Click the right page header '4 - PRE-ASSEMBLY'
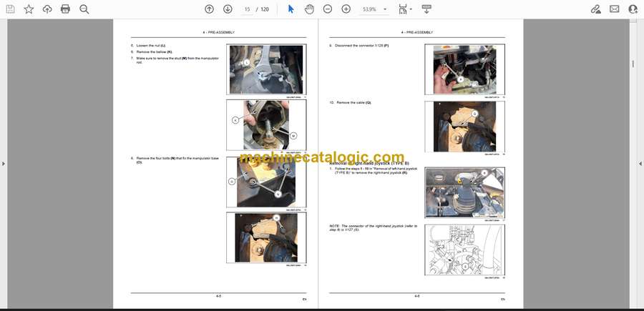The height and width of the screenshot is (311, 644). [x=417, y=32]
